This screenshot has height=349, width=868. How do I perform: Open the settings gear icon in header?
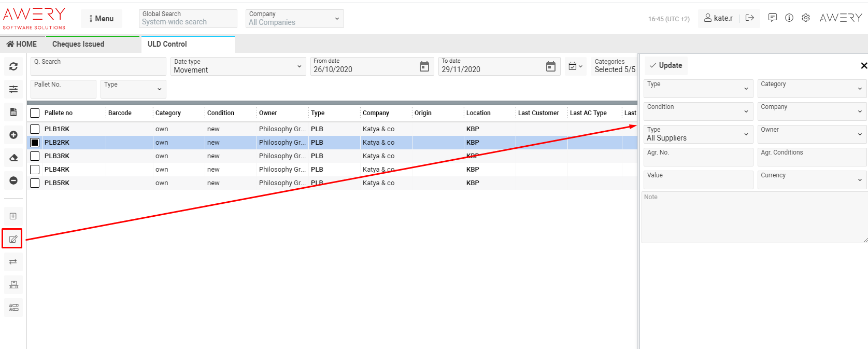805,18
